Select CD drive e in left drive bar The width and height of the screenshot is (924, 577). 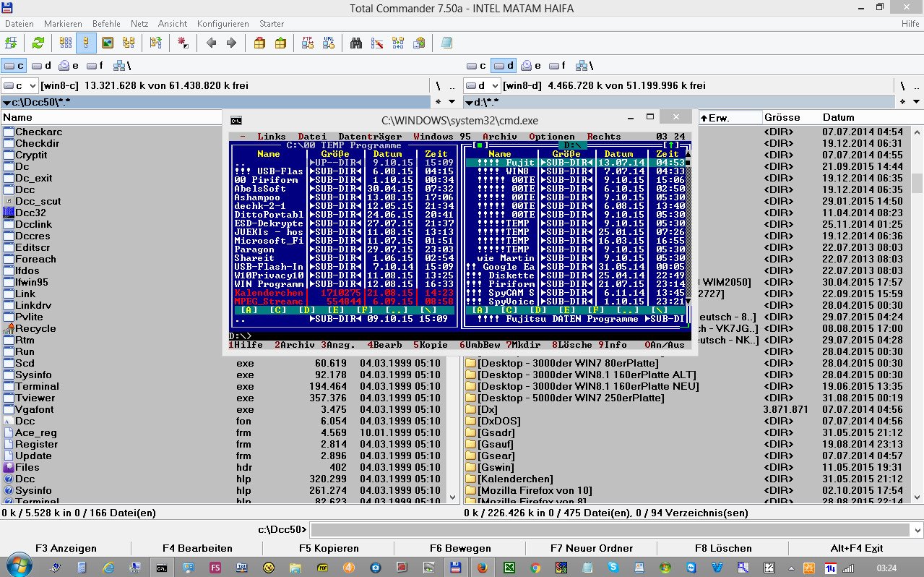click(69, 66)
